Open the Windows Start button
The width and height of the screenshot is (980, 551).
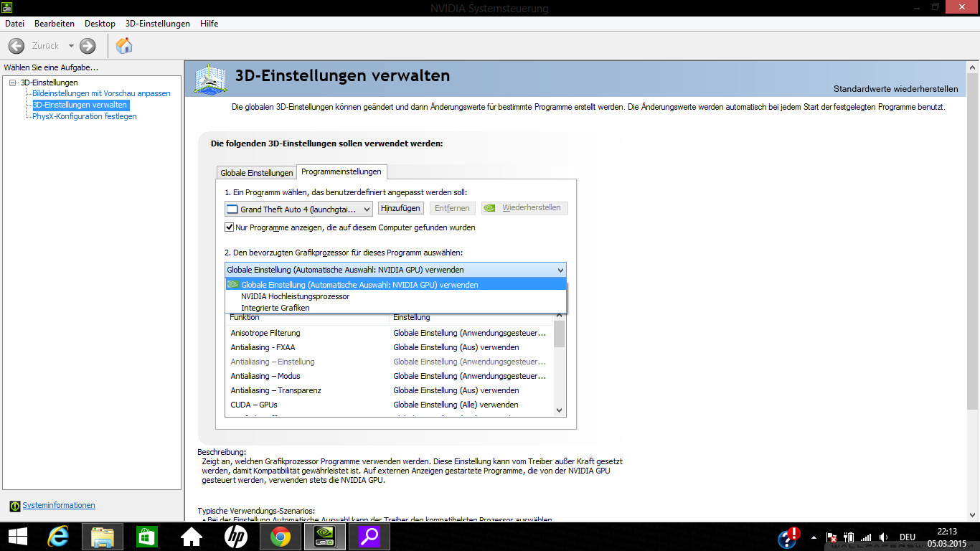[18, 537]
